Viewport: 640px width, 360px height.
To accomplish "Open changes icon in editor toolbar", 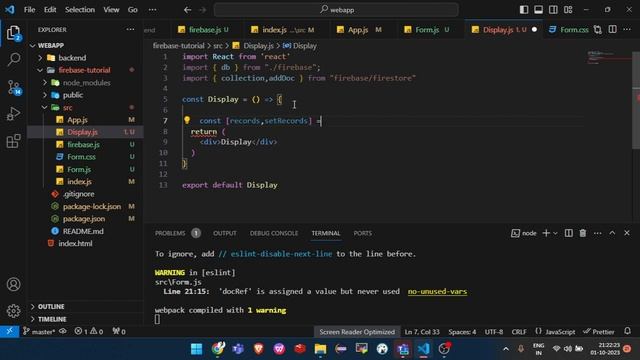I will pyautogui.click(x=598, y=29).
